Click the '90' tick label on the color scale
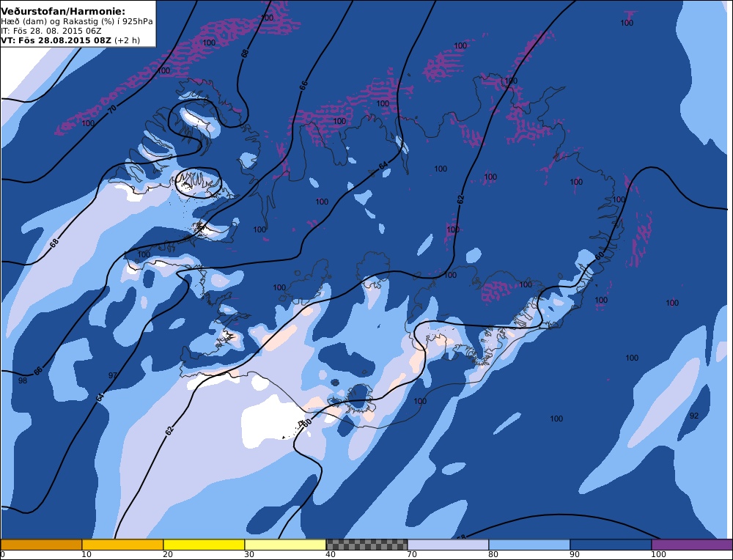Screen dimensions: 733x560 pos(575,555)
